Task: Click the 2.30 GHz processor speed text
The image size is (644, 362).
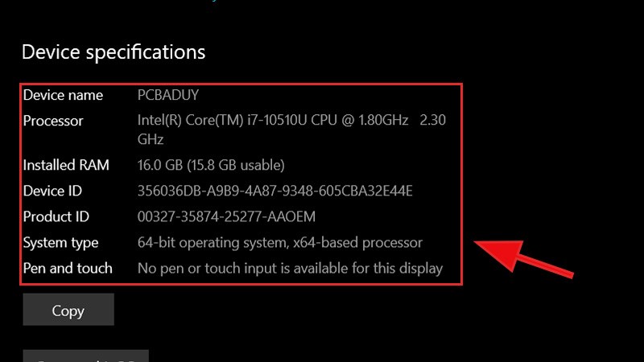Action: pos(428,121)
